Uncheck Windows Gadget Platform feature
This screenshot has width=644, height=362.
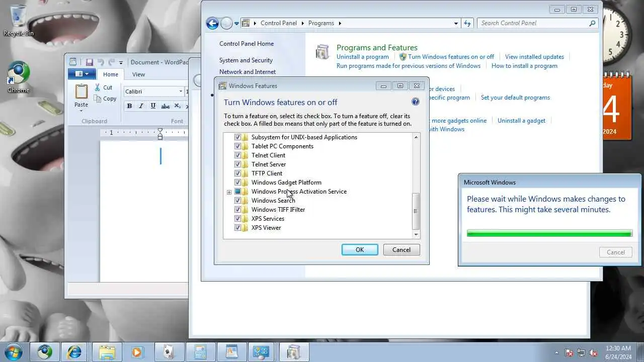click(x=238, y=183)
